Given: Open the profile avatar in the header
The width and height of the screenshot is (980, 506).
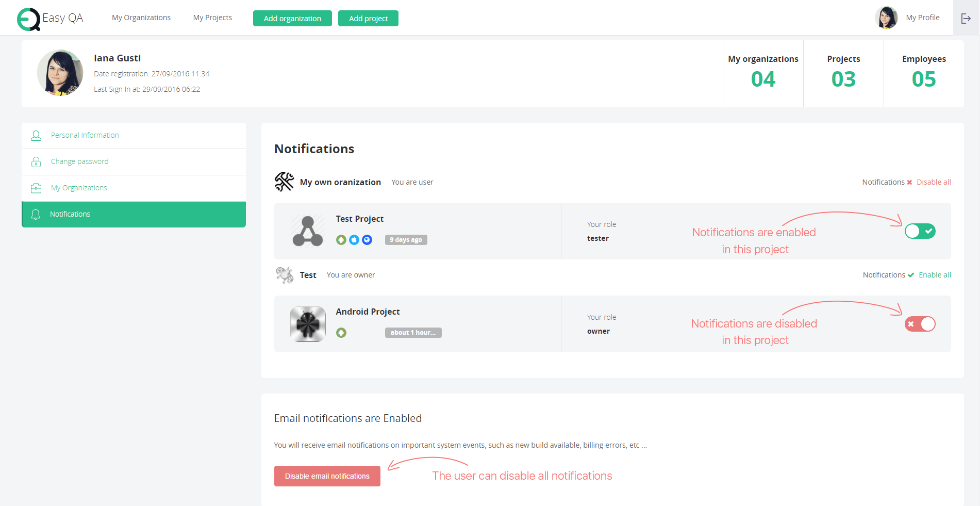Looking at the screenshot, I should pos(886,18).
